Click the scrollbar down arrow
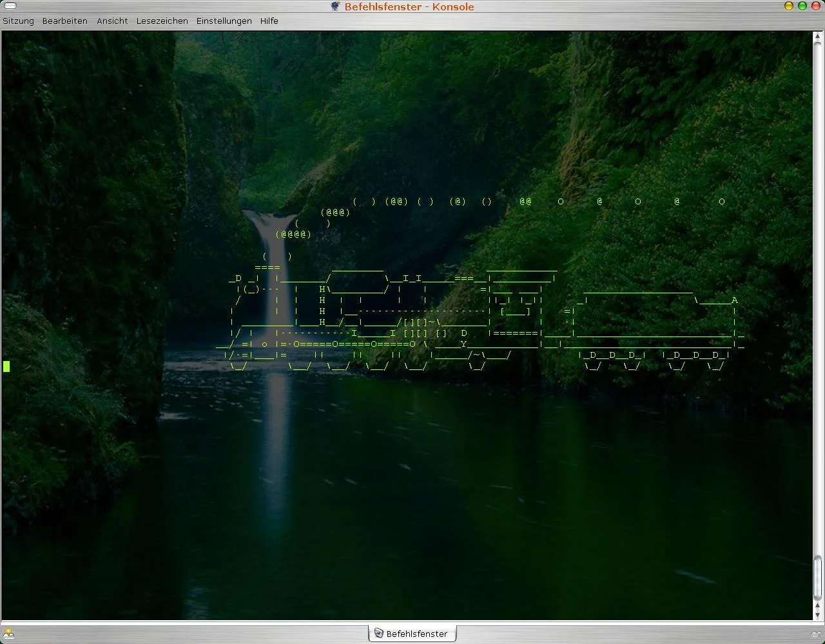The height and width of the screenshot is (644, 825). [818, 615]
